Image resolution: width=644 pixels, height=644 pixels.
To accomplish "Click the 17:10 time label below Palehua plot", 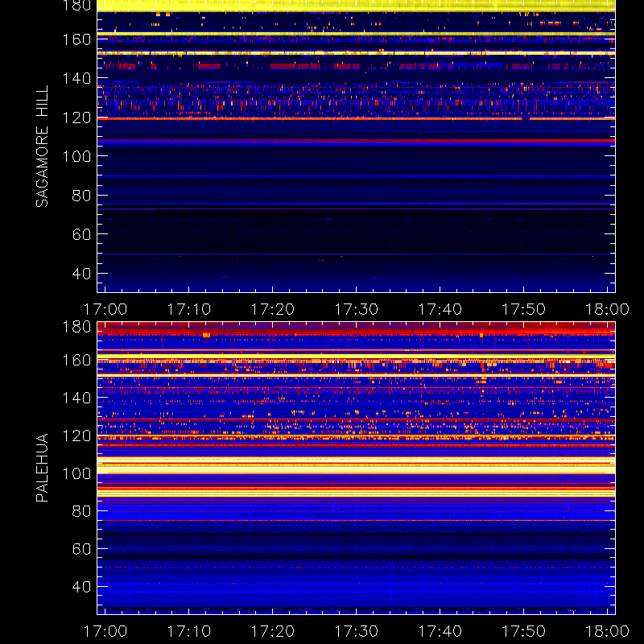I will 189,631.
